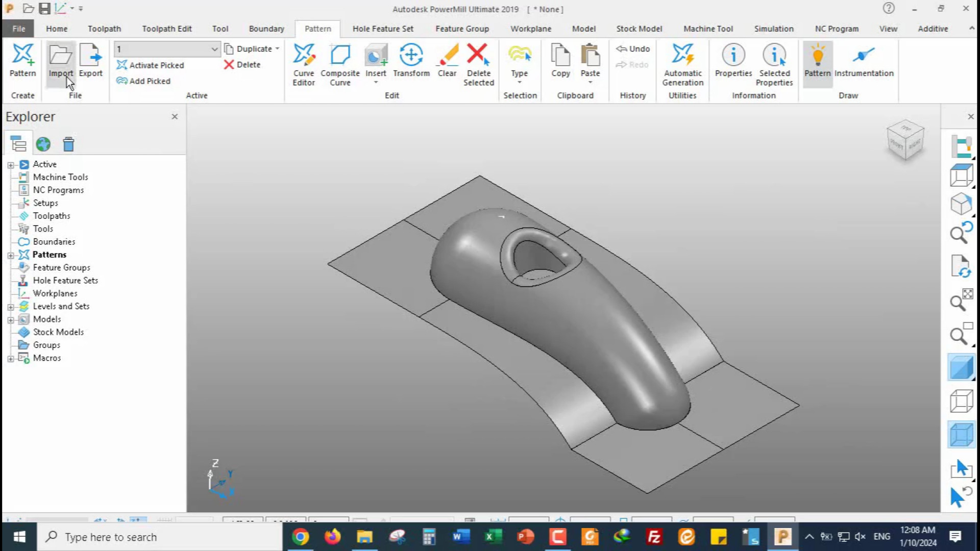Screen dimensions: 980x551
Task: Click the ISO view cube icon in the view toolbar
Action: click(x=962, y=204)
